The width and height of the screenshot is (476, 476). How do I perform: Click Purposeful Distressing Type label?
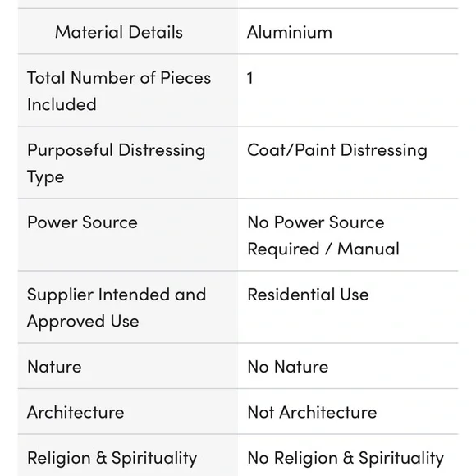point(117,163)
